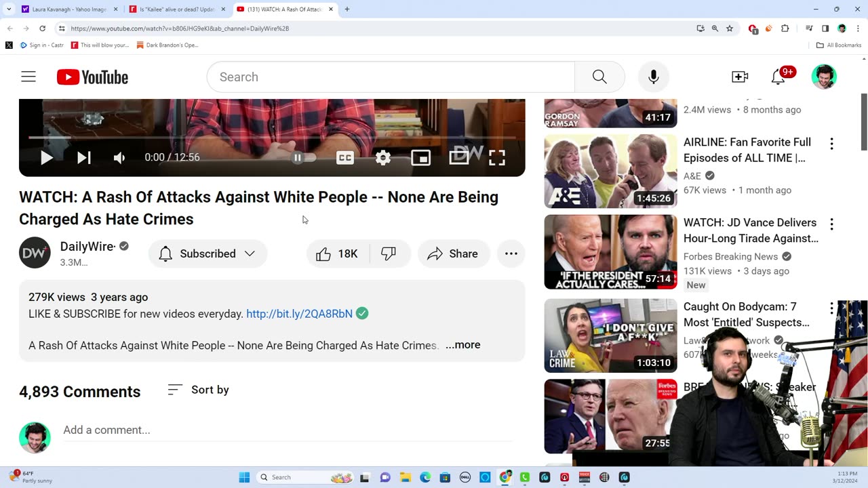Open the Dark Brandon's Ope bookmark
This screenshot has height=488, width=868.
coord(167,45)
